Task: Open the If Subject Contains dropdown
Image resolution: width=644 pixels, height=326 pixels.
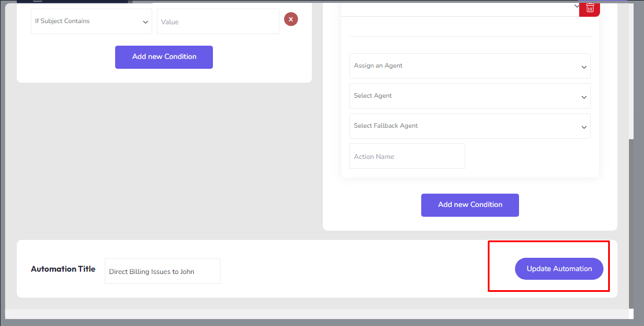Action: coord(91,21)
